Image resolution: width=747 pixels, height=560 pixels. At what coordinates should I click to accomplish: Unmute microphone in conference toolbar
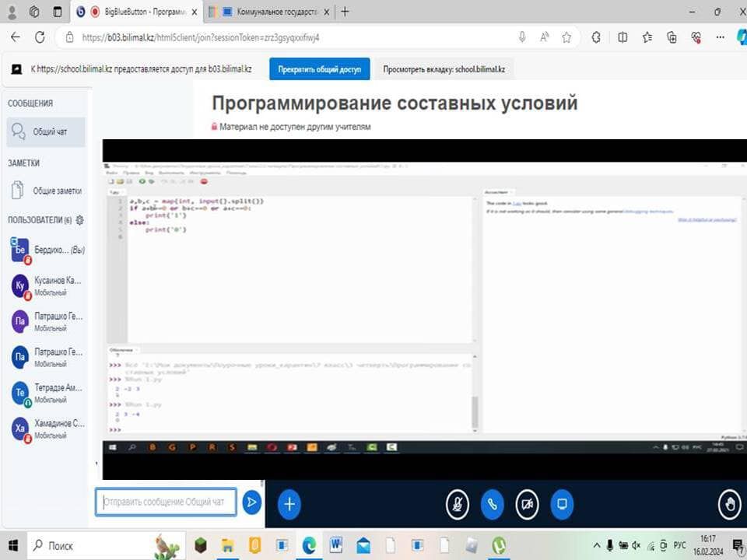coord(458,505)
